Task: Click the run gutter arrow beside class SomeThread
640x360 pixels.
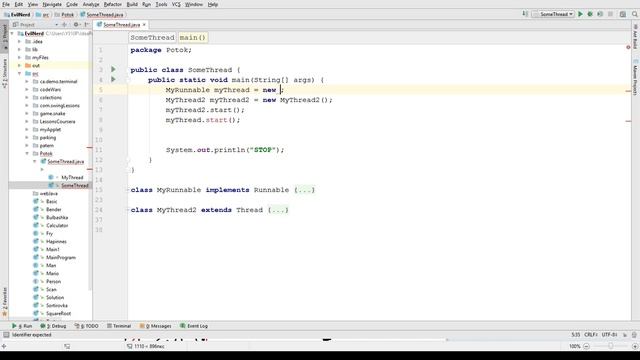Action: click(x=113, y=69)
